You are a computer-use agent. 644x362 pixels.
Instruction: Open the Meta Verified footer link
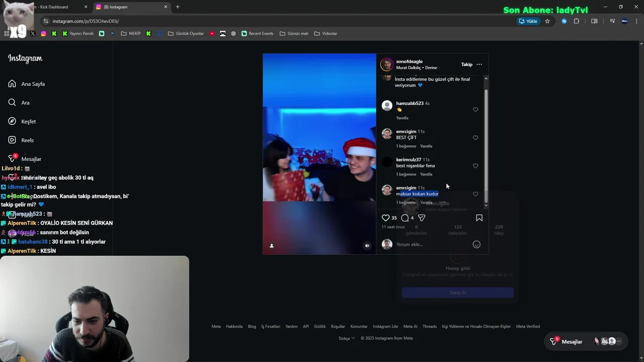tap(528, 326)
